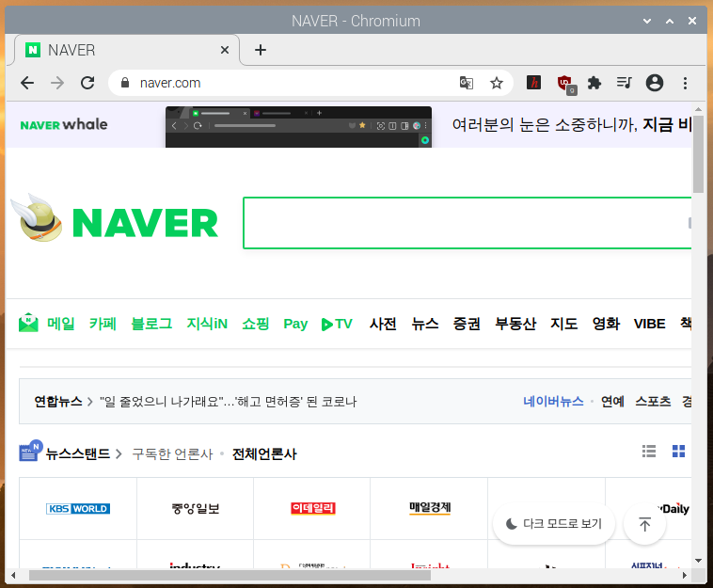The image size is (713, 588).
Task: Bookmark this page with the star icon
Action: [496, 83]
